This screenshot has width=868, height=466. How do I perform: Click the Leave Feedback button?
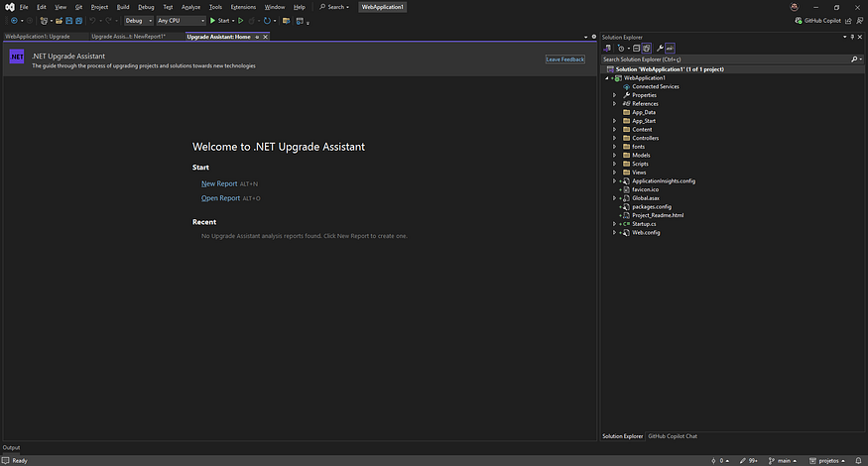pos(564,59)
